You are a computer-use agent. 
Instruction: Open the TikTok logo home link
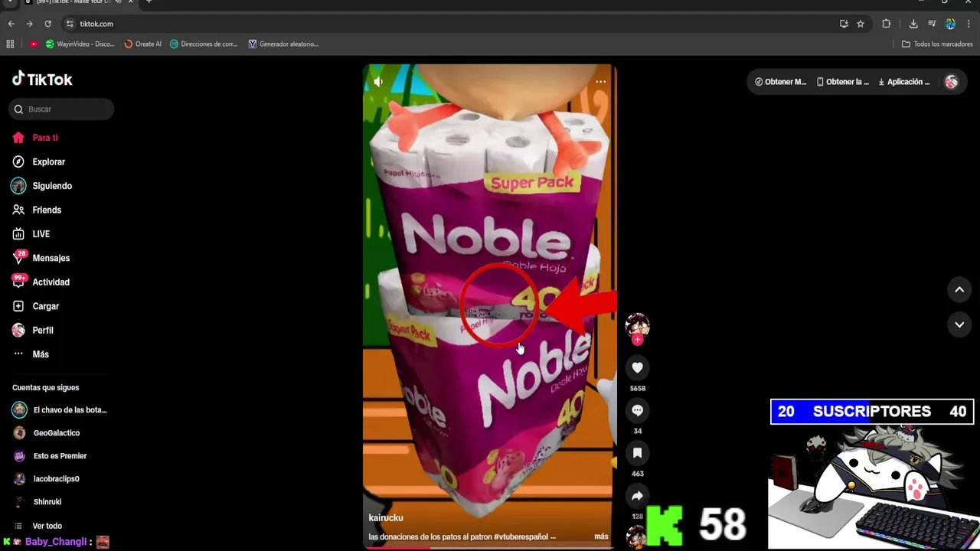[42, 79]
